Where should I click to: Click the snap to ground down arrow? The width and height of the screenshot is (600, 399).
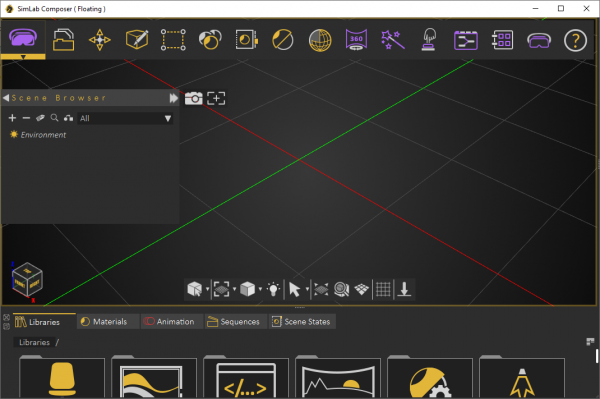(404, 289)
